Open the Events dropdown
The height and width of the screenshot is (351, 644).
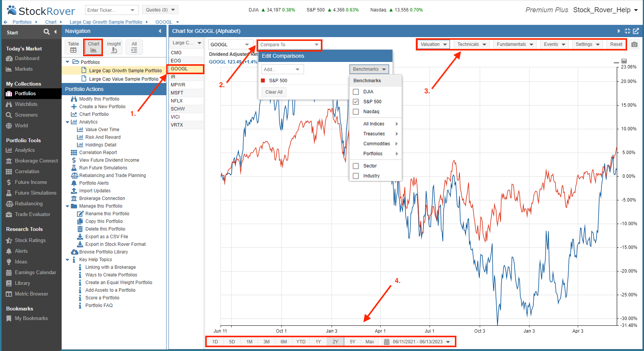[x=554, y=44]
